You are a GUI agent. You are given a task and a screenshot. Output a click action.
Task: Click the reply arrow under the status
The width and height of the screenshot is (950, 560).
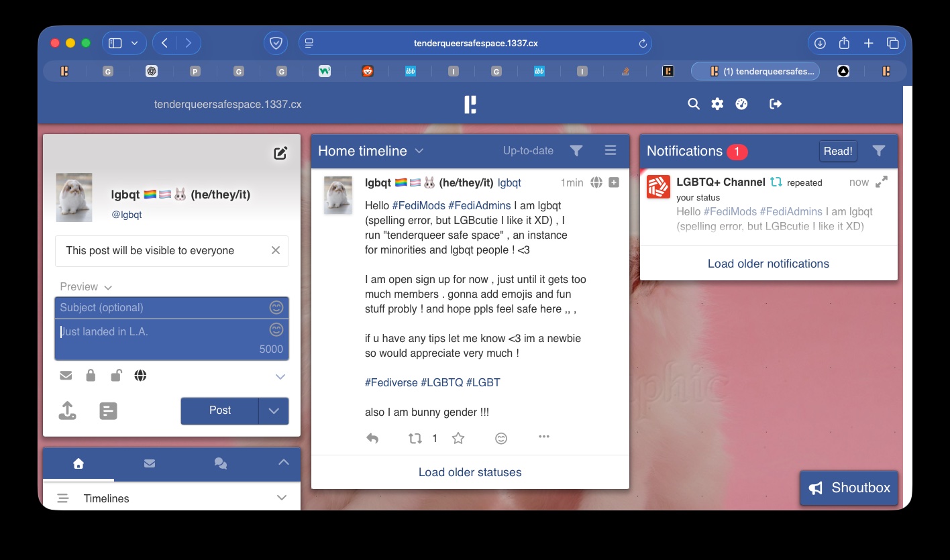click(x=372, y=438)
